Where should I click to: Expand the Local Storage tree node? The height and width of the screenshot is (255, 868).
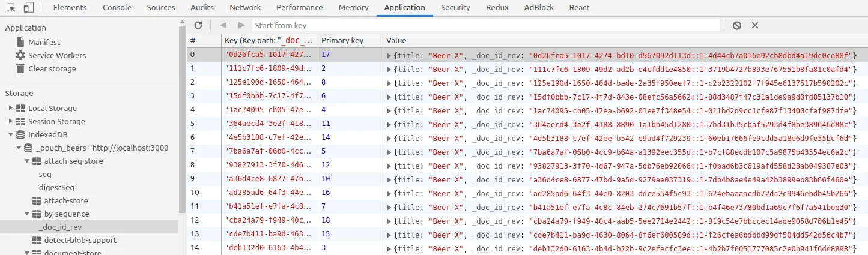[x=10, y=109]
